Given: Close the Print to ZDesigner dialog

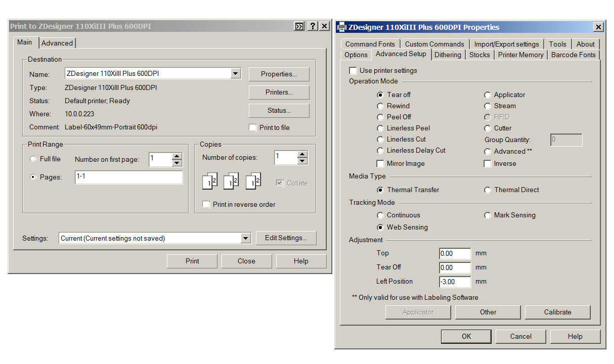Looking at the screenshot, I should [324, 26].
